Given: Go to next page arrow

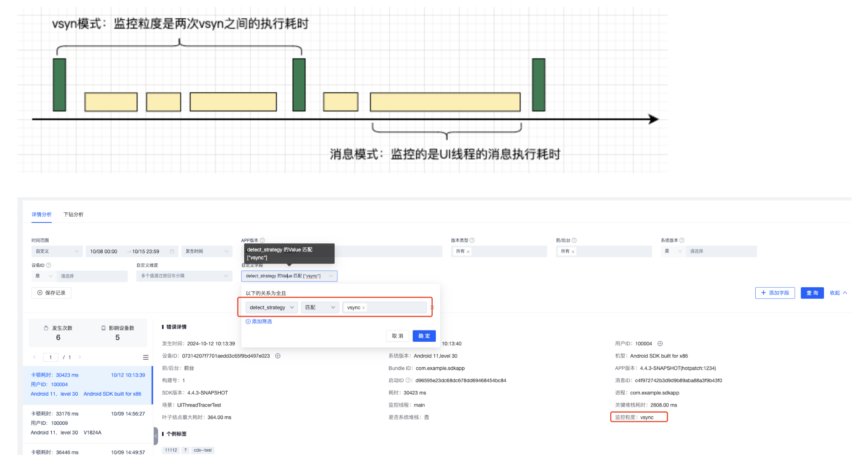Looking at the screenshot, I should tap(80, 357).
